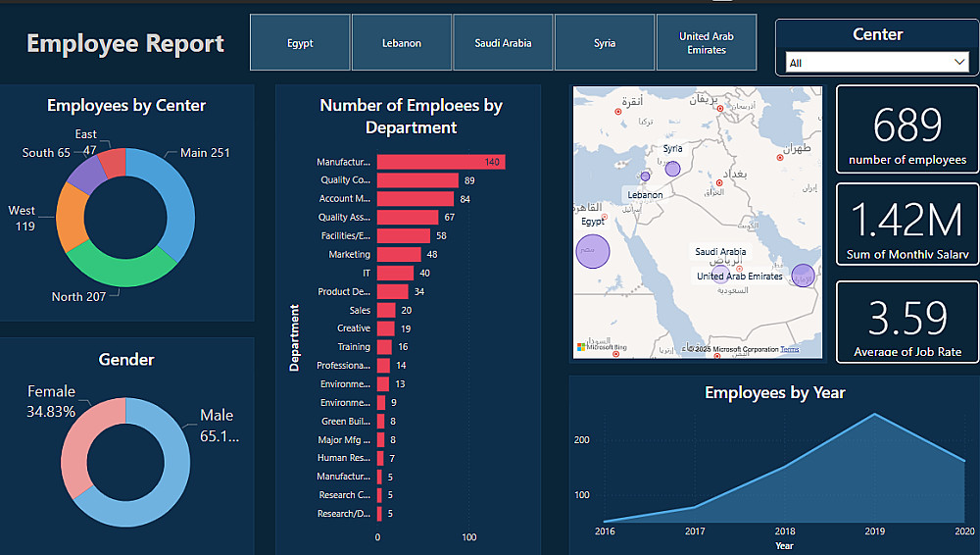This screenshot has width=980, height=555.
Task: Expand the Center dropdown arrow
Action: (x=959, y=62)
